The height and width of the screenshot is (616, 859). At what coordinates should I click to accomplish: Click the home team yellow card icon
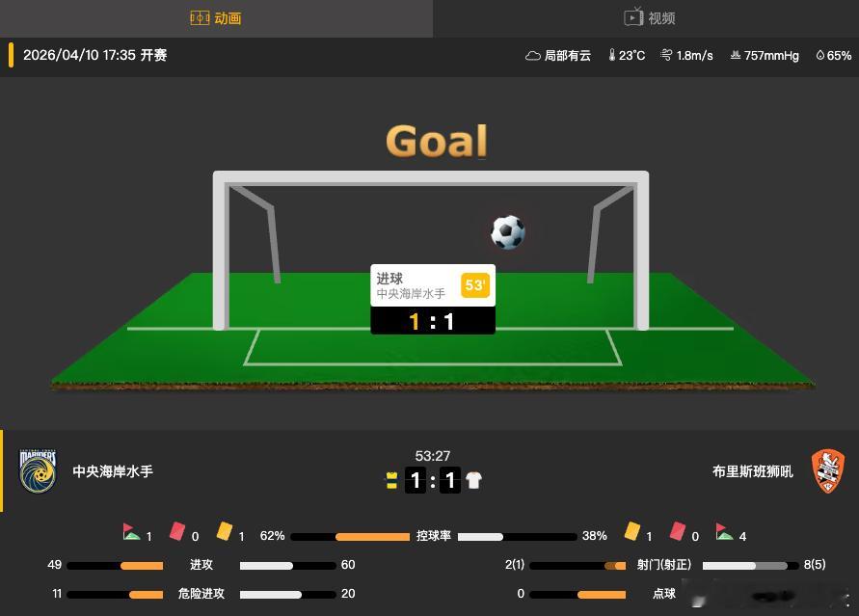coord(225,531)
